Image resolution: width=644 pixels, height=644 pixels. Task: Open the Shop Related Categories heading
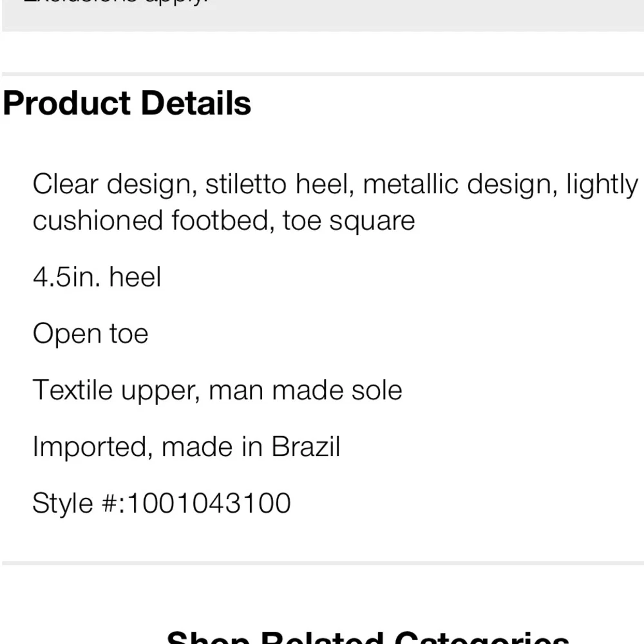coord(367,638)
